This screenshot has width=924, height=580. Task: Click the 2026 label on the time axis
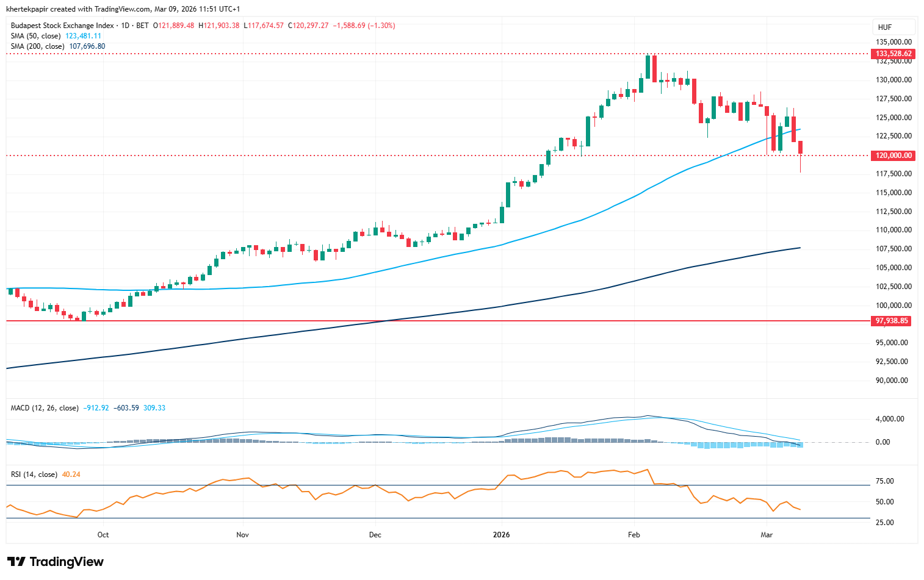click(502, 535)
